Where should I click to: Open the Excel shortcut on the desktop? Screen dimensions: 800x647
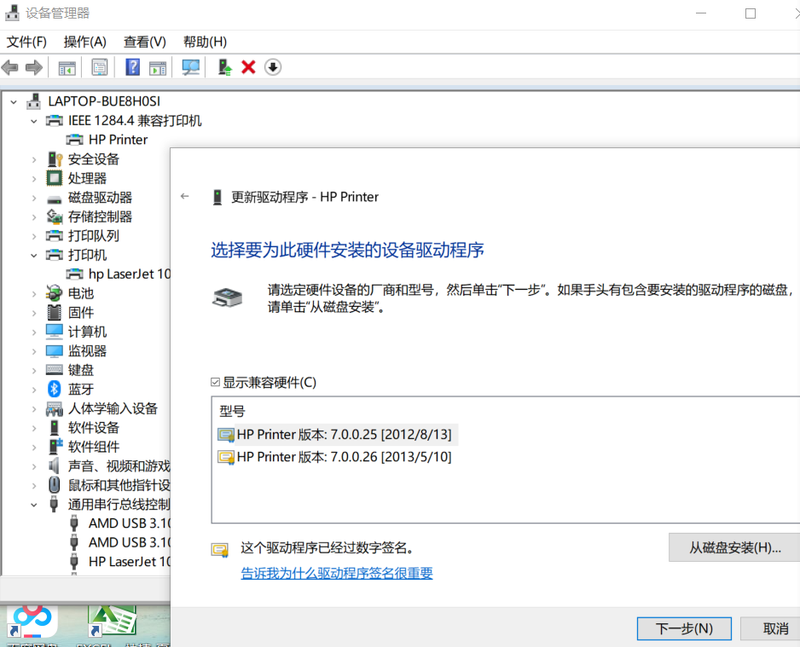tap(112, 623)
